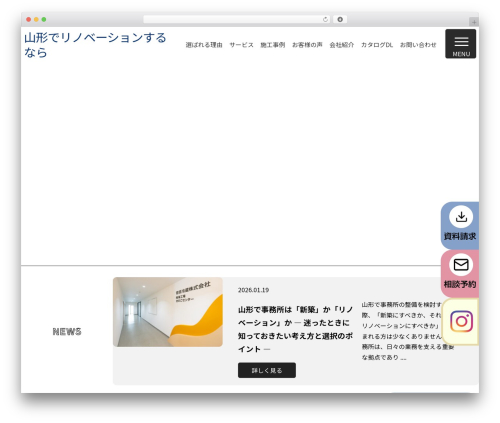Viewport: 500px width, 423px height.
Task: Click the browser new tab plus icon
Action: [474, 22]
